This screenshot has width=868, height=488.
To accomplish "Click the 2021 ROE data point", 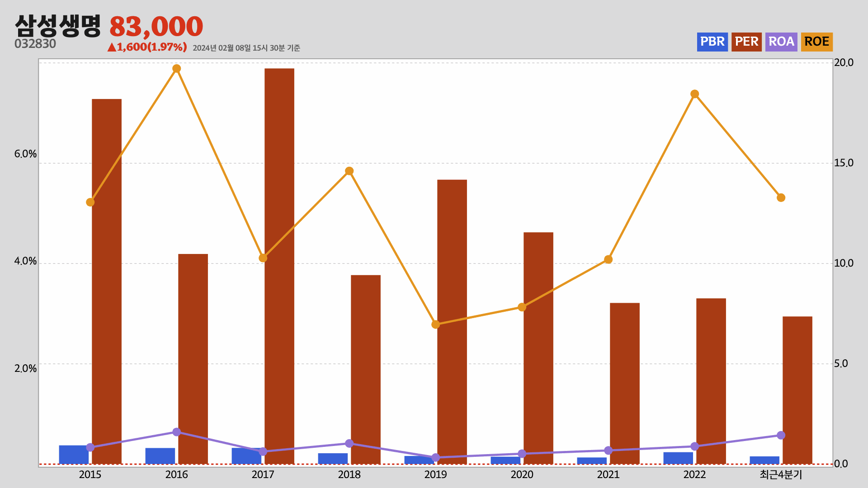I will point(608,259).
